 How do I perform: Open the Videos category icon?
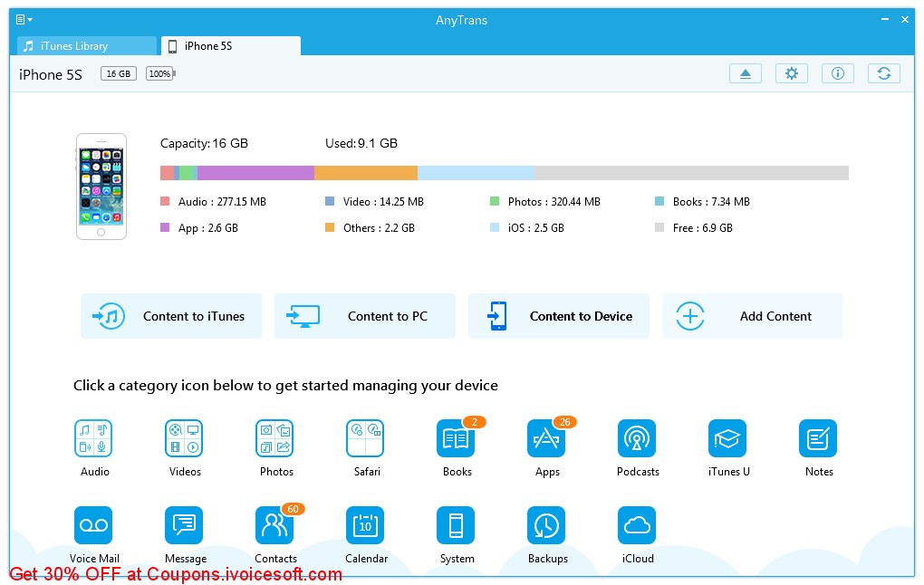click(x=184, y=438)
